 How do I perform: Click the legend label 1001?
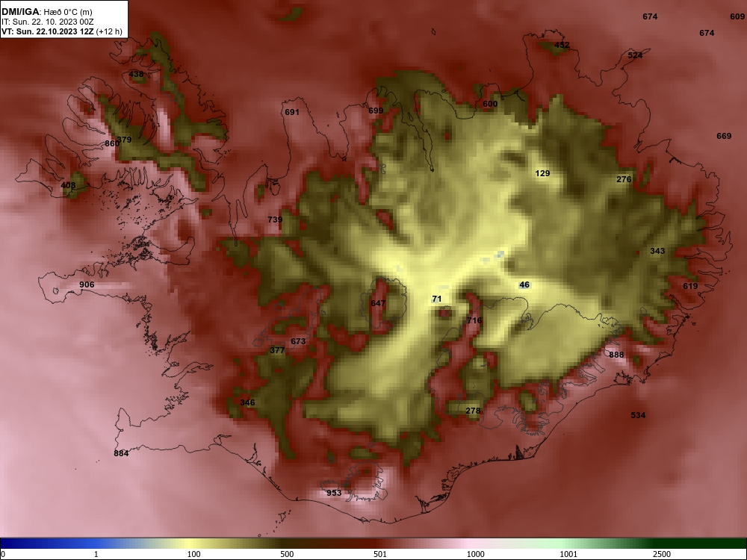tap(568, 554)
